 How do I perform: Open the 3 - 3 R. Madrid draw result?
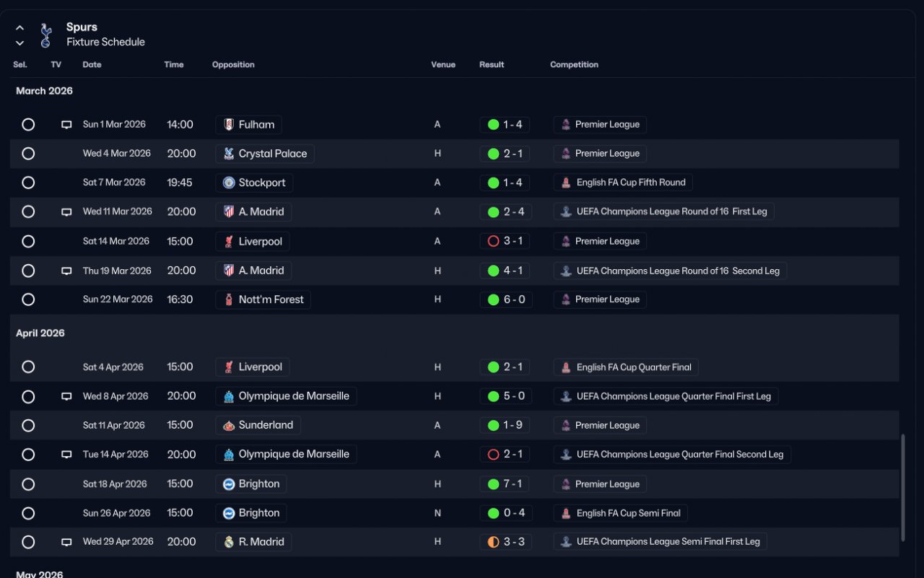(x=505, y=542)
